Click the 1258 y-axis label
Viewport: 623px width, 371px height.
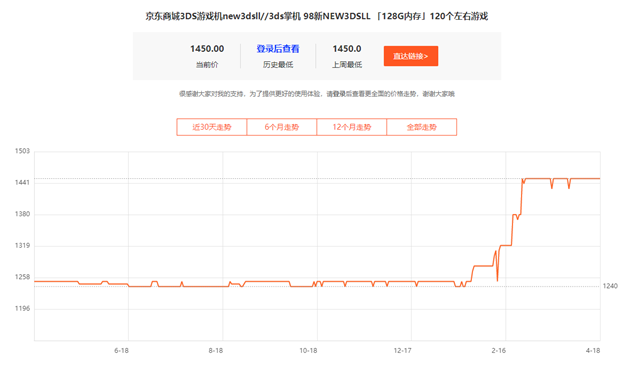click(x=22, y=277)
